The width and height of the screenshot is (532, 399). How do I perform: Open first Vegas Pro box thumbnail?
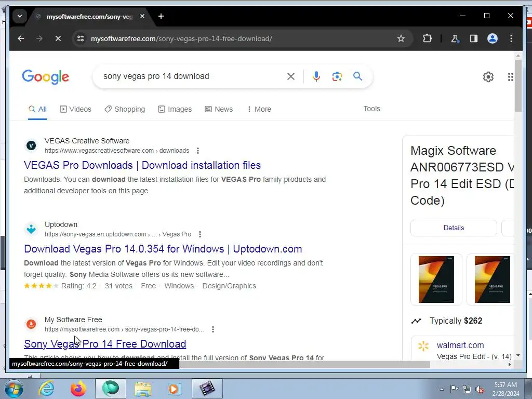tap(436, 280)
